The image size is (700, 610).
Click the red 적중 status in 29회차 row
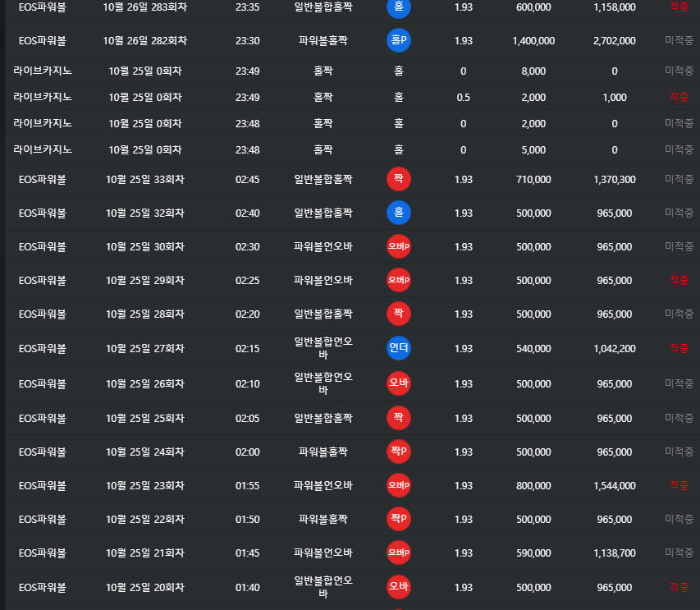click(x=679, y=280)
